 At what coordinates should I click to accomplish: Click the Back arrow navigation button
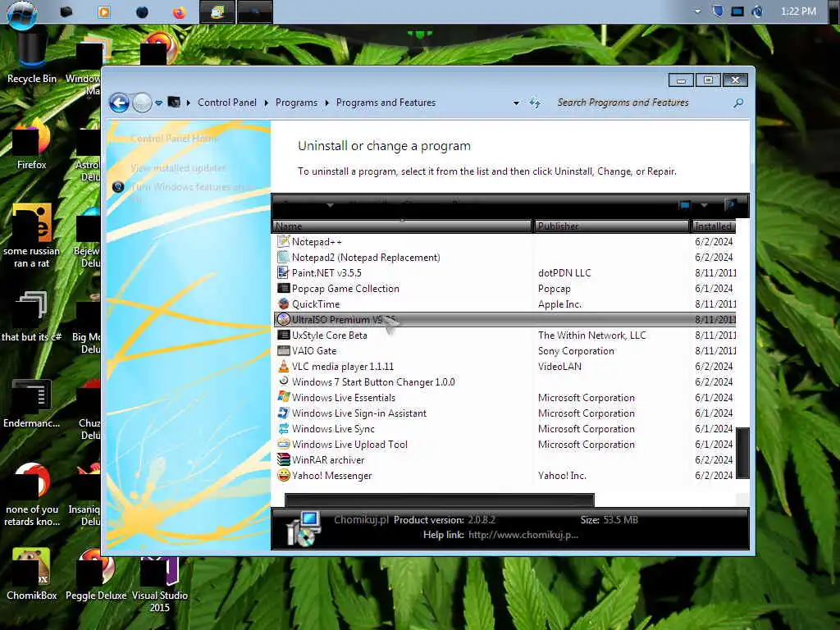coord(119,103)
